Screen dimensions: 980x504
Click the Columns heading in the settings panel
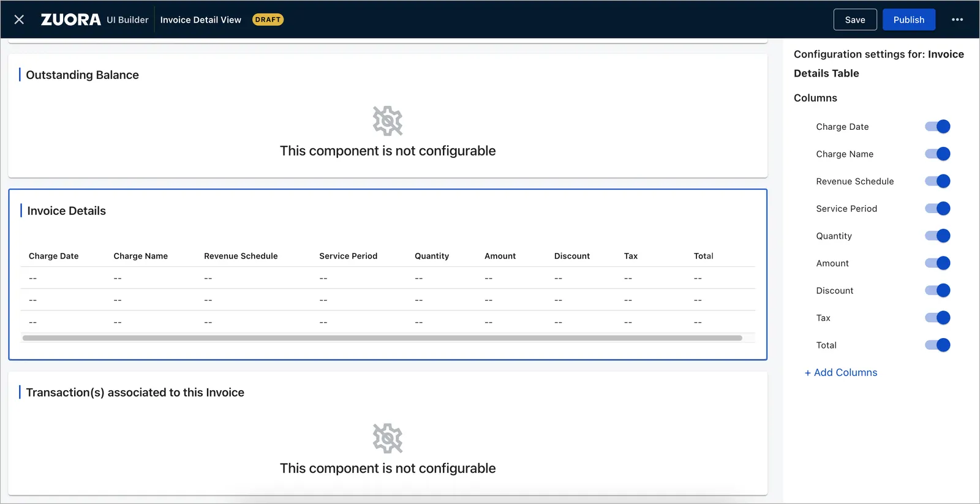pos(815,98)
